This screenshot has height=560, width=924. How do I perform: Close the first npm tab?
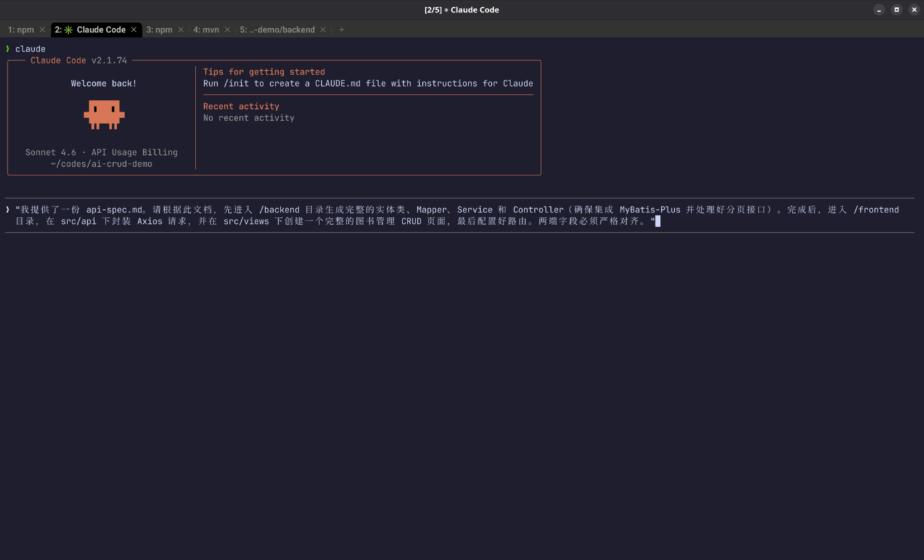click(x=42, y=30)
